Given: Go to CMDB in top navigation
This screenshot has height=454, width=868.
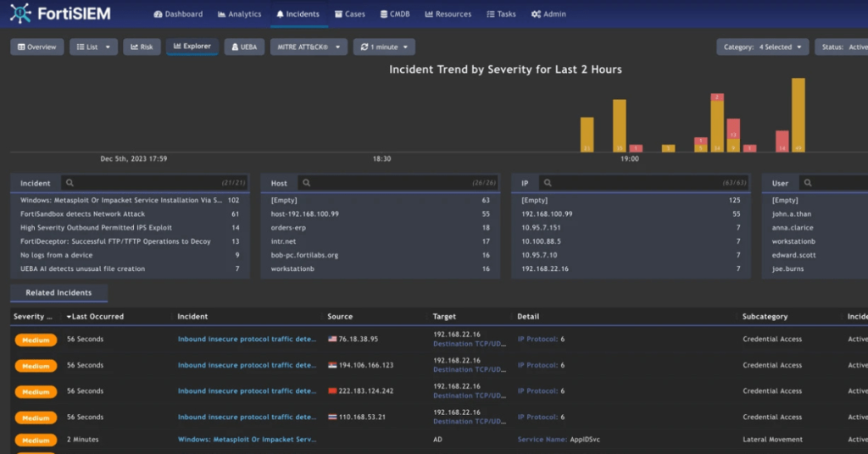Looking at the screenshot, I should coord(395,14).
